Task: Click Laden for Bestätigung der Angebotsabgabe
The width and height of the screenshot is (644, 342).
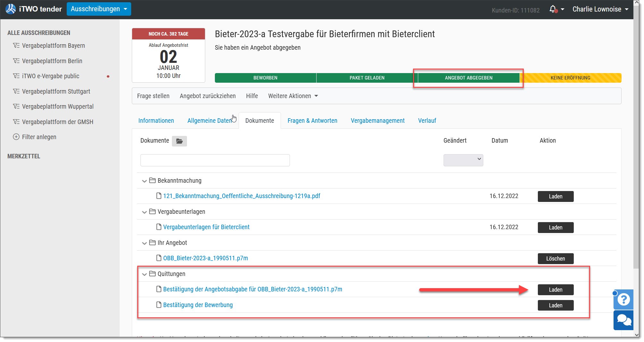Action: (x=555, y=290)
